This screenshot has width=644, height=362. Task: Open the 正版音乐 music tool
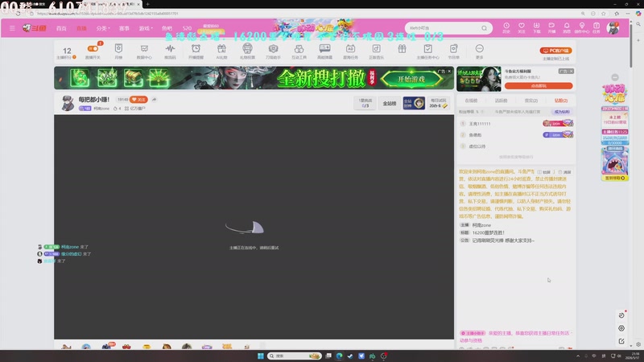[x=376, y=51]
